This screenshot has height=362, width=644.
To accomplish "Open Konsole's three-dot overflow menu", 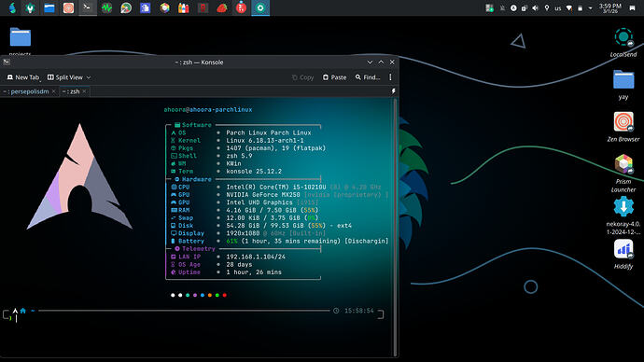I will [390, 77].
